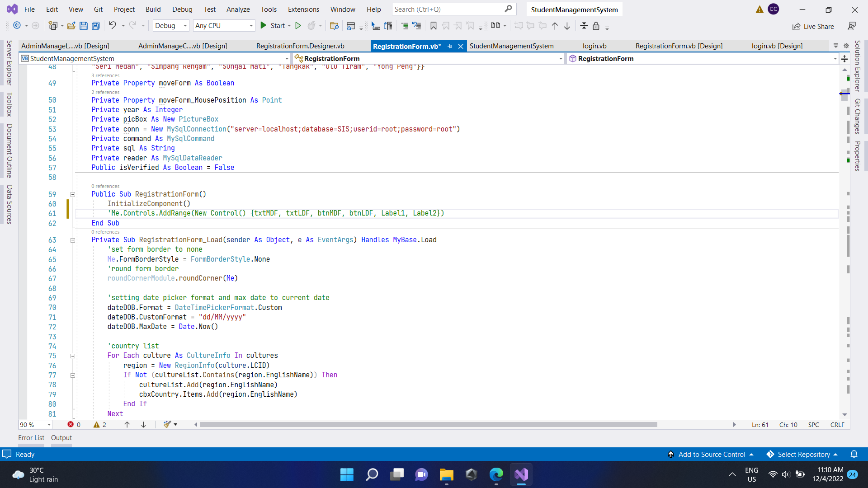Viewport: 868px width, 488px height.
Task: Click the Error List tab
Action: click(31, 438)
